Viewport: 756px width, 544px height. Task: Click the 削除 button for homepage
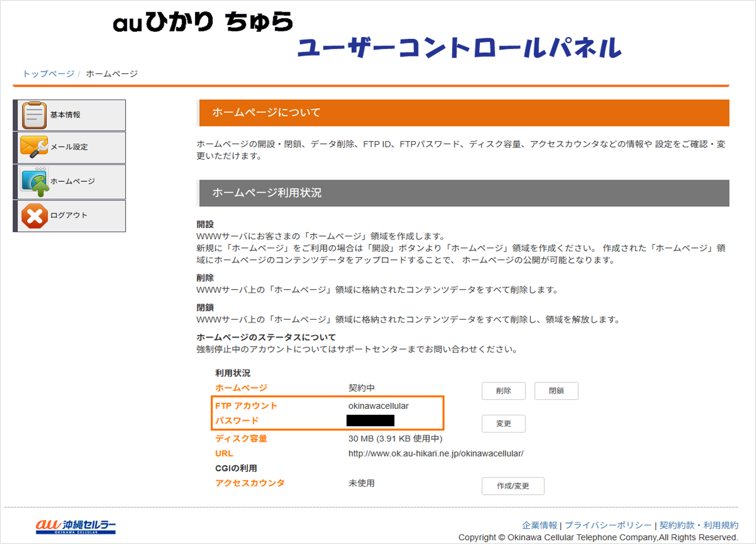pyautogui.click(x=503, y=391)
